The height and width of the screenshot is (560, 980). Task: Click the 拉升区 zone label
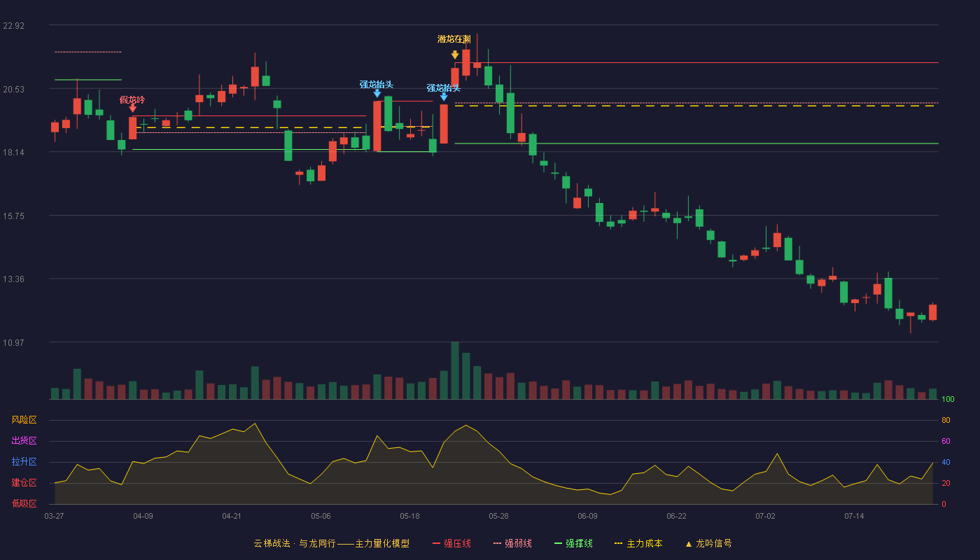click(x=24, y=462)
